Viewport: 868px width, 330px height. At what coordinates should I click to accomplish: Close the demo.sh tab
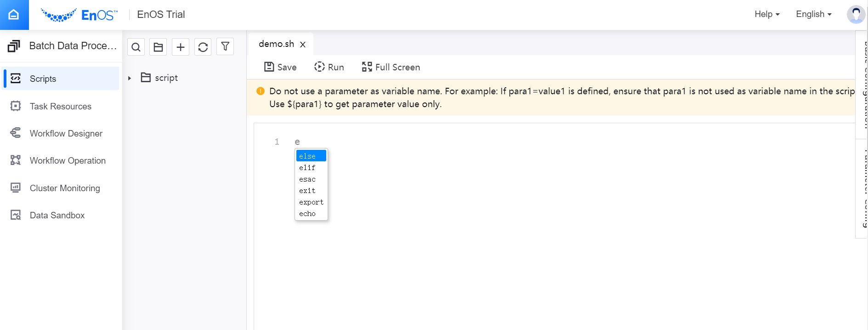303,45
